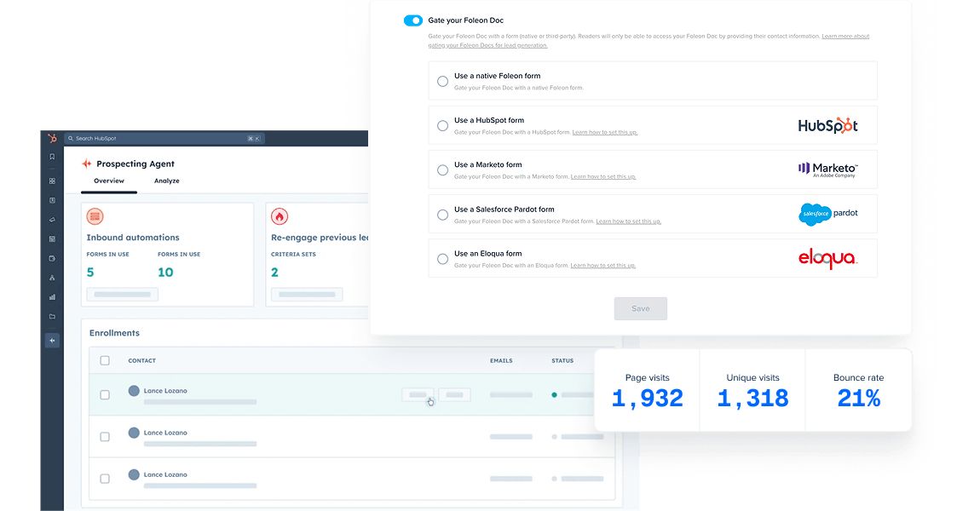Click the flame Re-engage icon
The height and width of the screenshot is (511, 980).
(280, 217)
